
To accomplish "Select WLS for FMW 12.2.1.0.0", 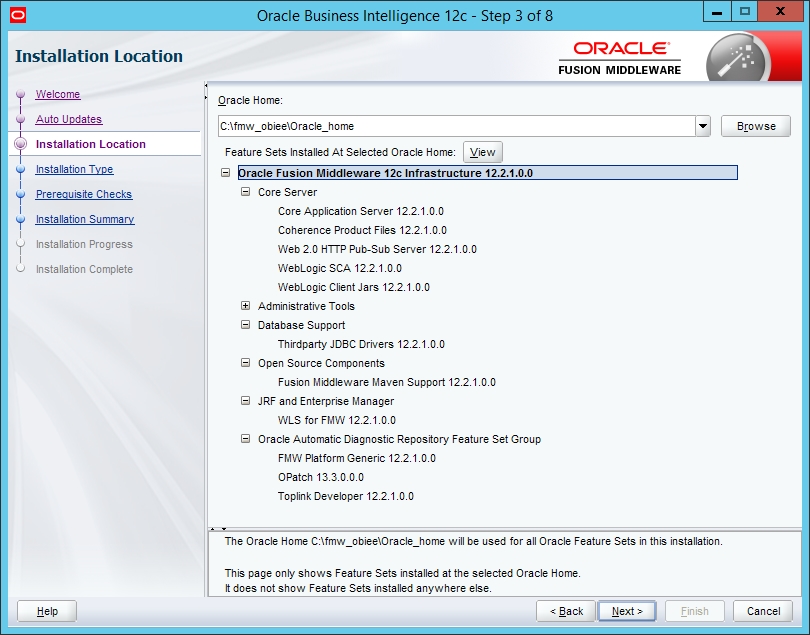I will (x=337, y=420).
